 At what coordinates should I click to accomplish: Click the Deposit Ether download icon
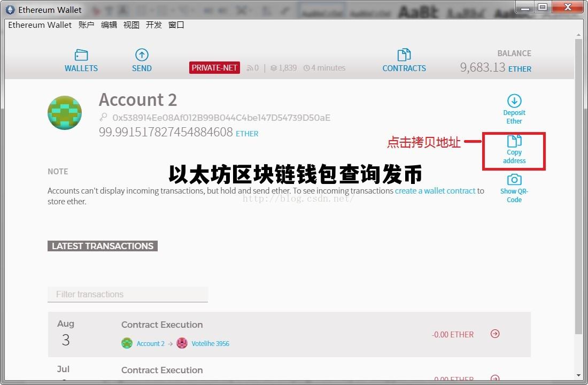514,101
